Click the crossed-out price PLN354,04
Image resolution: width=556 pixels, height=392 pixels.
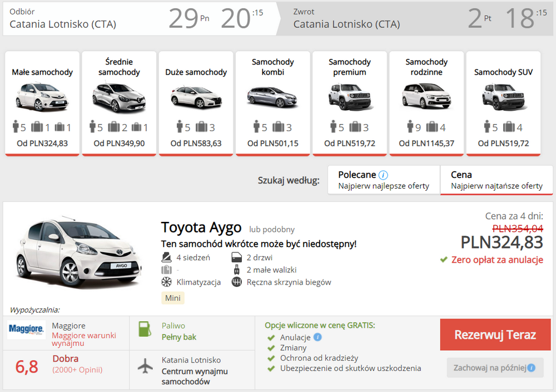(518, 229)
